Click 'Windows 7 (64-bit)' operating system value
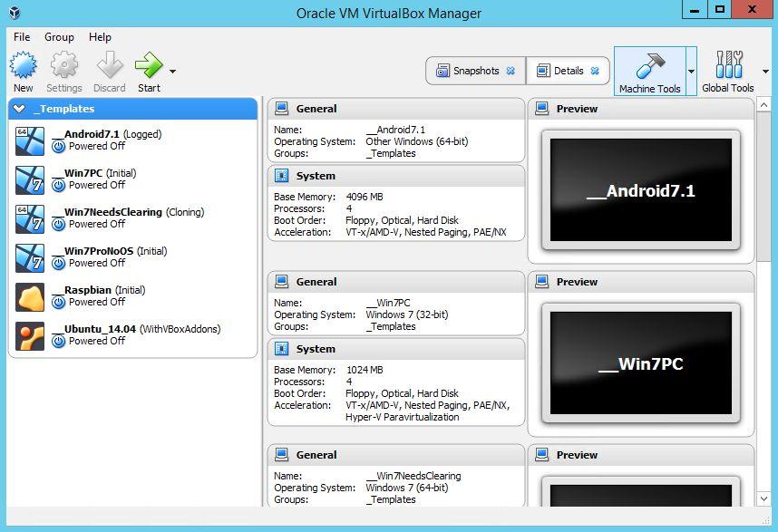This screenshot has height=532, width=778. [407, 488]
